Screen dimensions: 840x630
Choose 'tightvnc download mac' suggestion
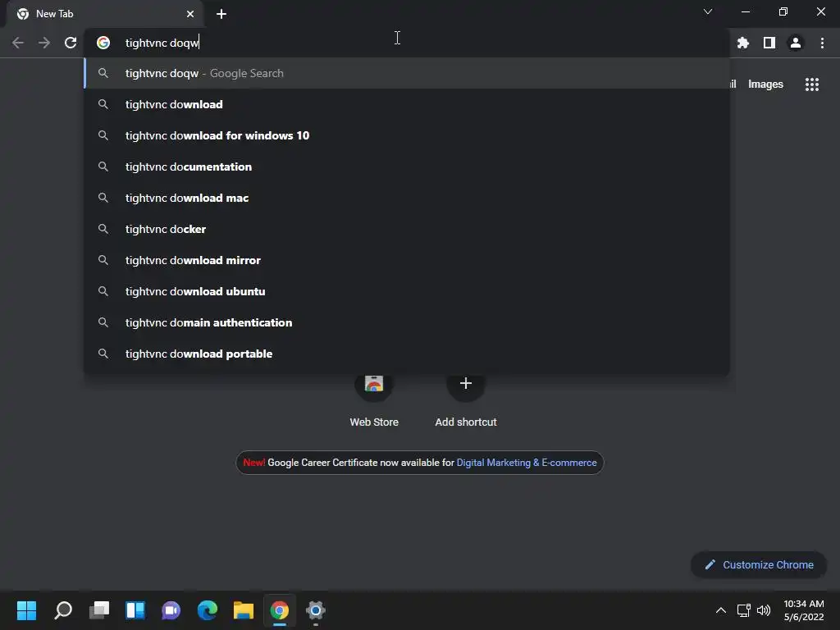click(x=407, y=198)
